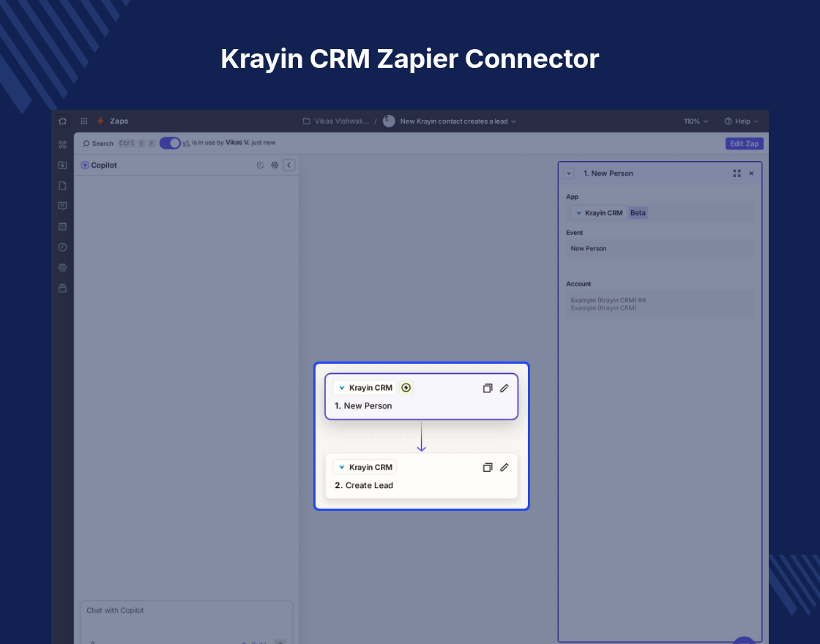Open the apps grid launcher
The width and height of the screenshot is (820, 644).
click(83, 121)
